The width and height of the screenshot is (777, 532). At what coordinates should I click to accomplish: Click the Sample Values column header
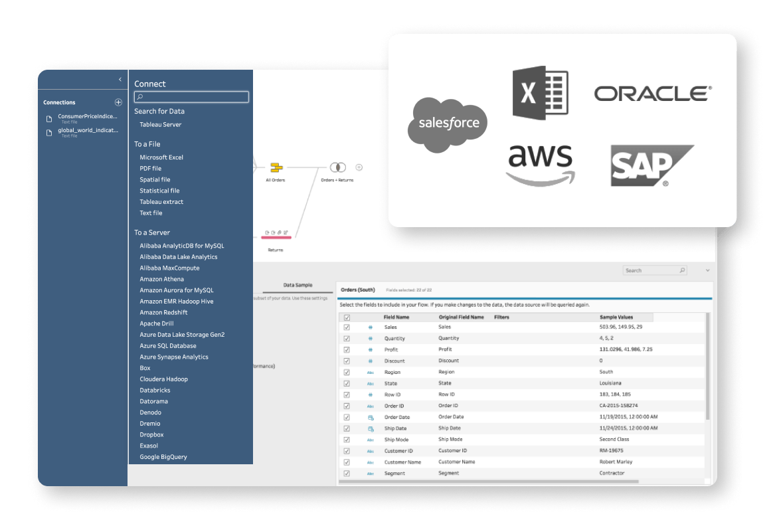pyautogui.click(x=616, y=317)
